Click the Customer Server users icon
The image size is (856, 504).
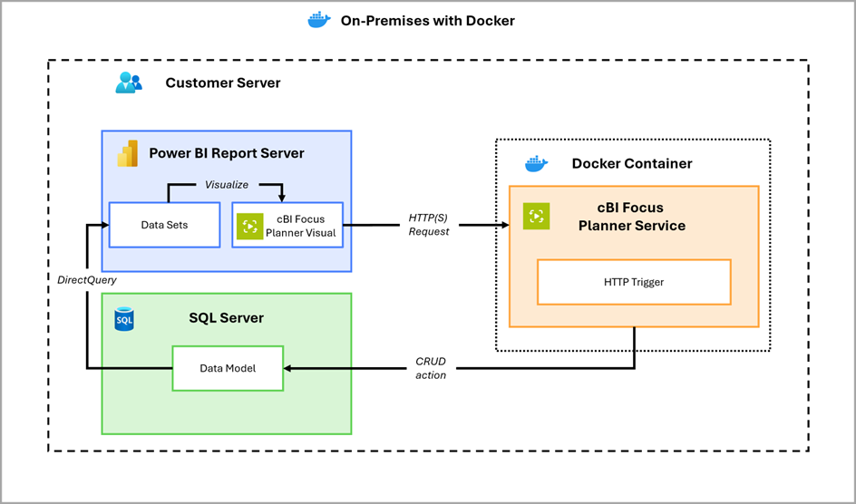coord(129,82)
